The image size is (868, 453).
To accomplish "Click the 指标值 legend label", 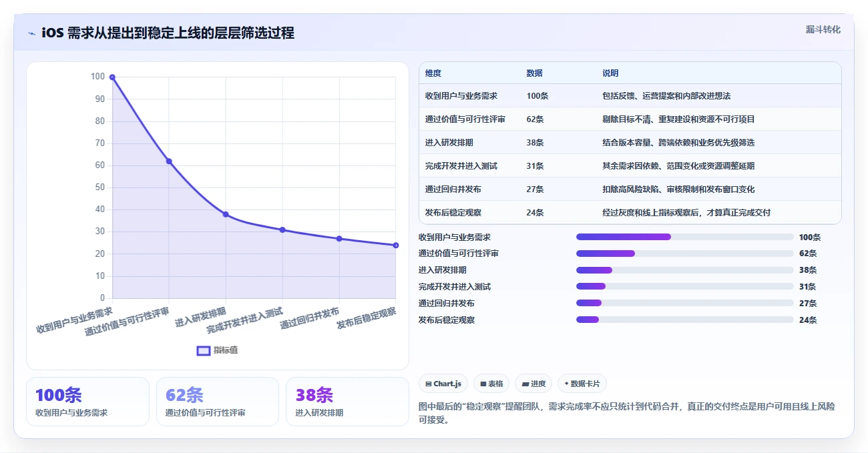I will pyautogui.click(x=226, y=351).
